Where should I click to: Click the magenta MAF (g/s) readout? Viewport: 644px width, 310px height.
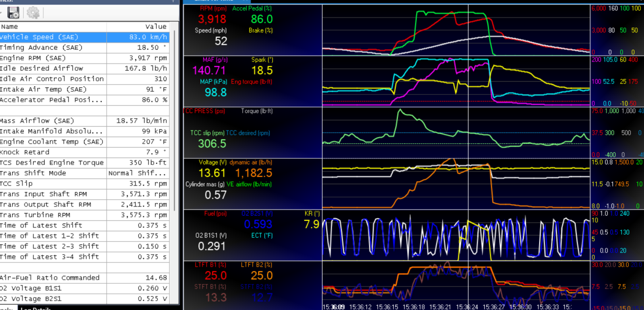209,71
